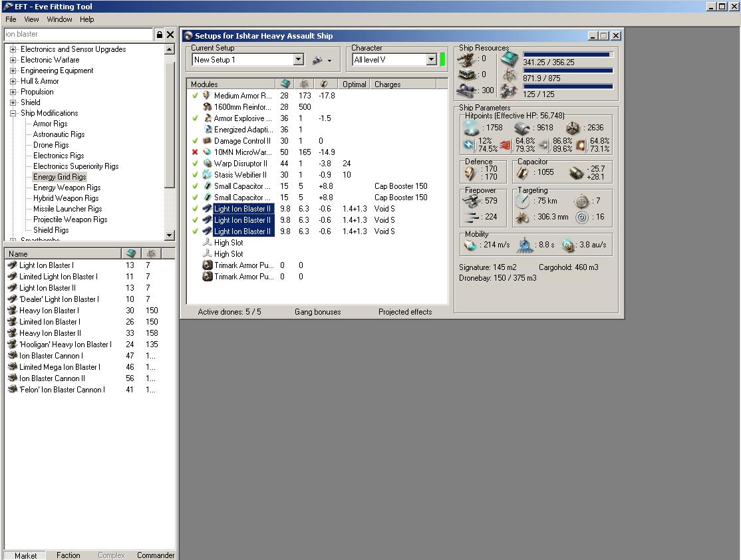
Task: Expand the Propulsion tree node
Action: [x=13, y=92]
